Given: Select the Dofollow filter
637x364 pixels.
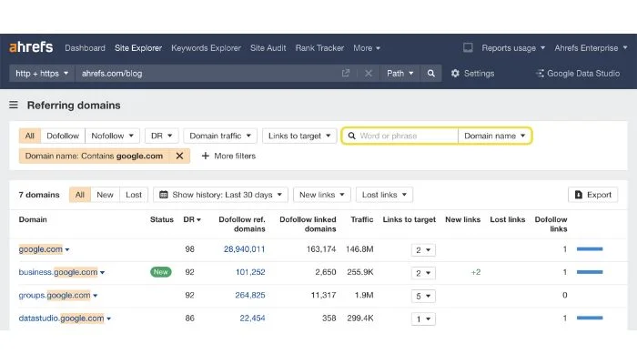Looking at the screenshot, I should pyautogui.click(x=63, y=136).
